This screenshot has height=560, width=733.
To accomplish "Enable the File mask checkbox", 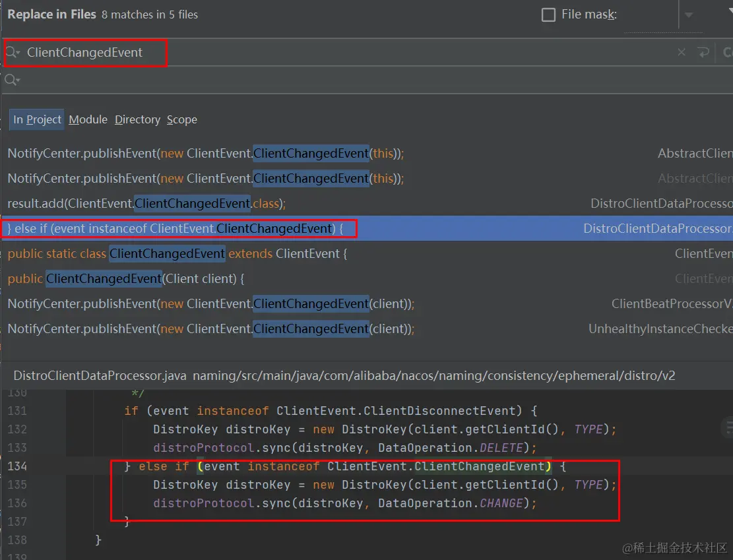I will pyautogui.click(x=548, y=15).
